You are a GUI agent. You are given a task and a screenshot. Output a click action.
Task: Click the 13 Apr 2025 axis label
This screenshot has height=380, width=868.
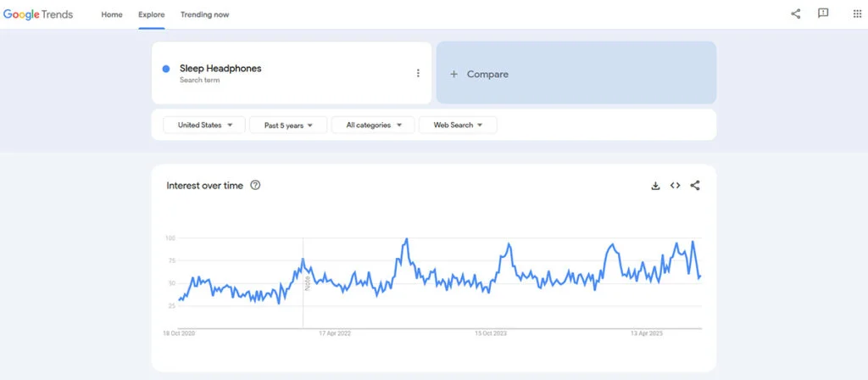pyautogui.click(x=647, y=333)
